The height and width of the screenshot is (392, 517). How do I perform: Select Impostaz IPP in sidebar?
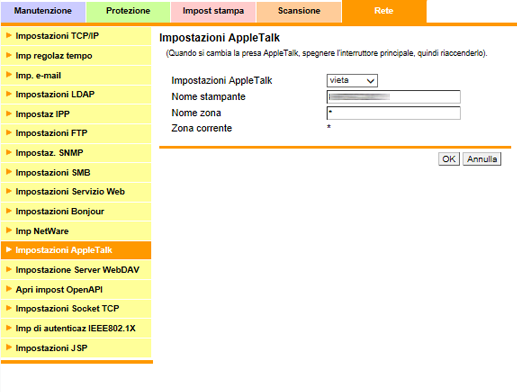coord(76,114)
